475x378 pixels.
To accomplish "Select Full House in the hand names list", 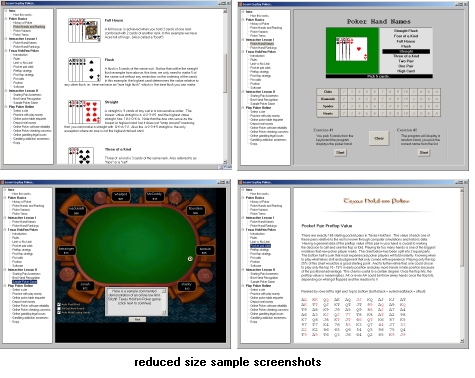I will (406, 41).
